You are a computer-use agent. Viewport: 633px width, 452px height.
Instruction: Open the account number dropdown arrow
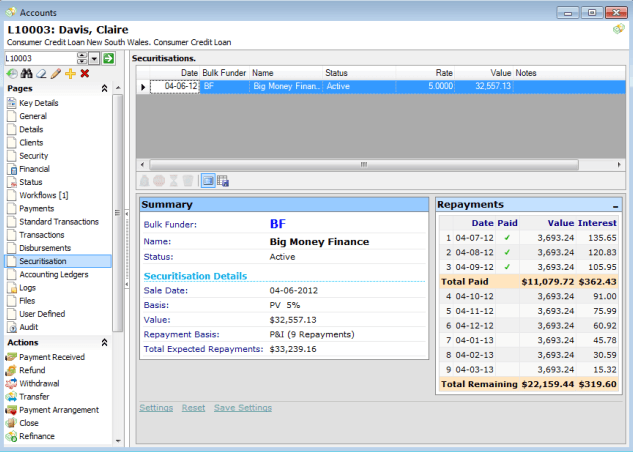[94, 59]
